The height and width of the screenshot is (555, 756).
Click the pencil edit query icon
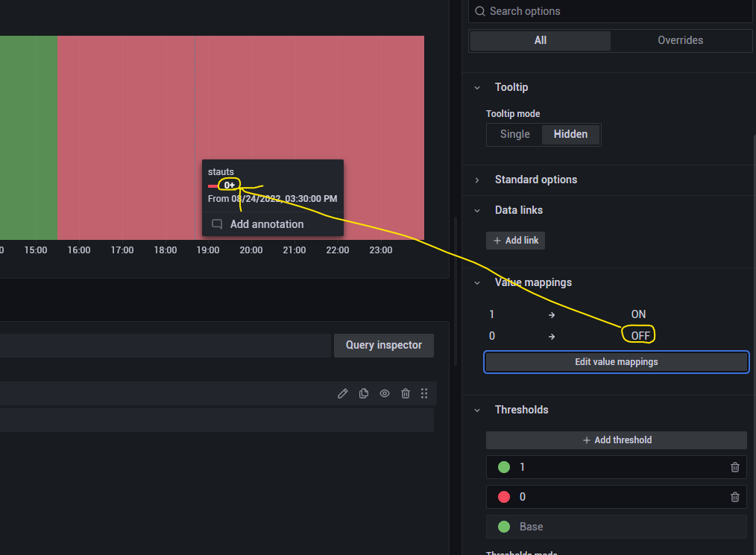[343, 393]
